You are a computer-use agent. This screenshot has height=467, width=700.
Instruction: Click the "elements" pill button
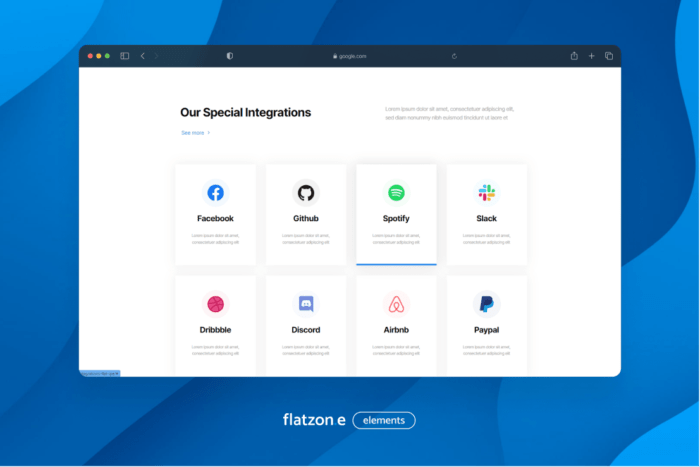tap(384, 420)
